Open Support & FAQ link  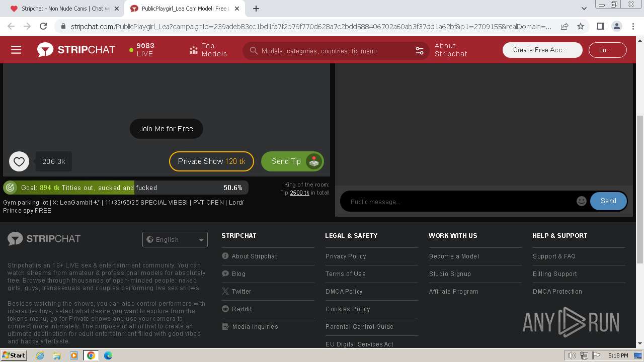click(x=554, y=256)
